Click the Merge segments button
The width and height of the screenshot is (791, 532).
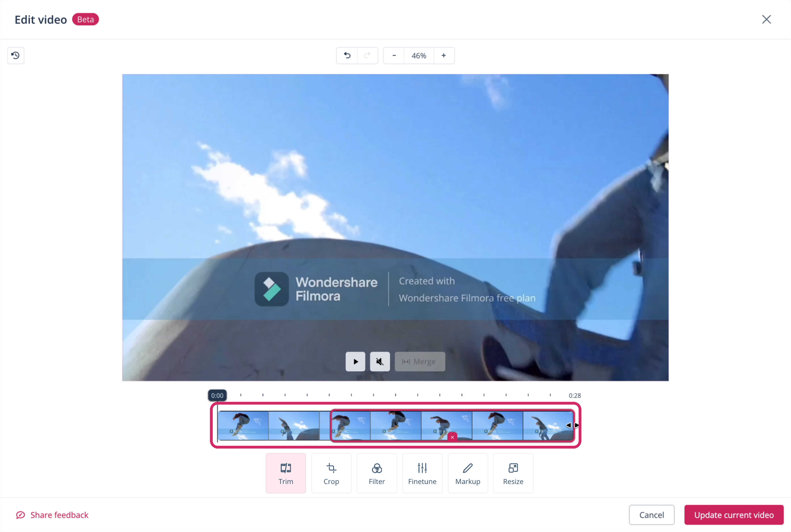pos(420,361)
